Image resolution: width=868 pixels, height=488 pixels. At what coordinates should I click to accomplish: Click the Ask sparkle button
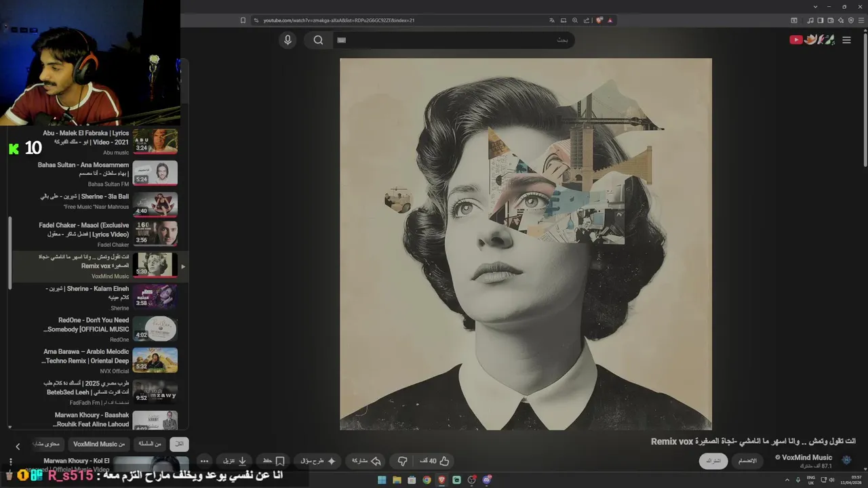[318, 461]
